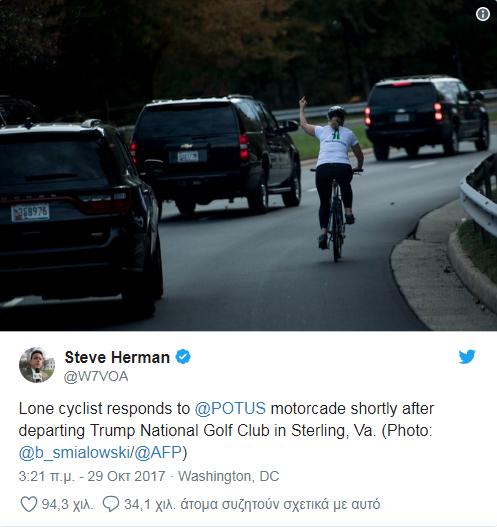The image size is (497, 527).
Task: Open Steve Herman's profile picture
Action: (37, 365)
